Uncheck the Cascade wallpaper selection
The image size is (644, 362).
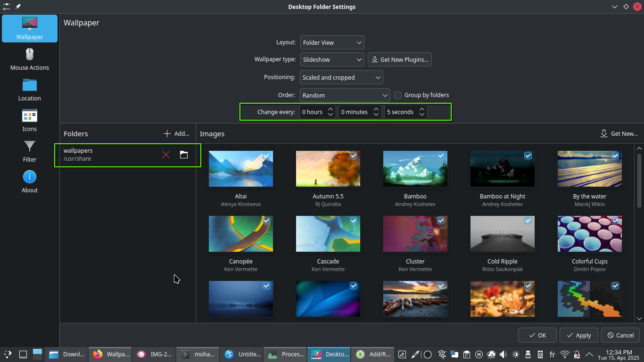(x=354, y=221)
